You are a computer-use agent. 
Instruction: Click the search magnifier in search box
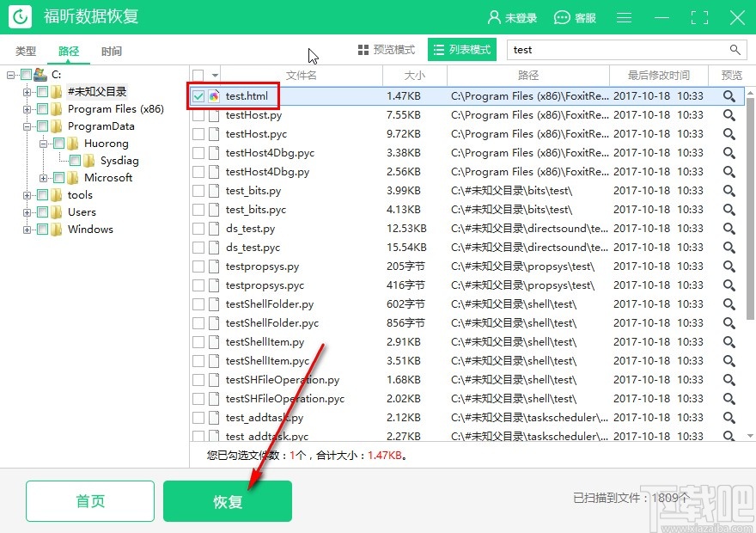735,49
